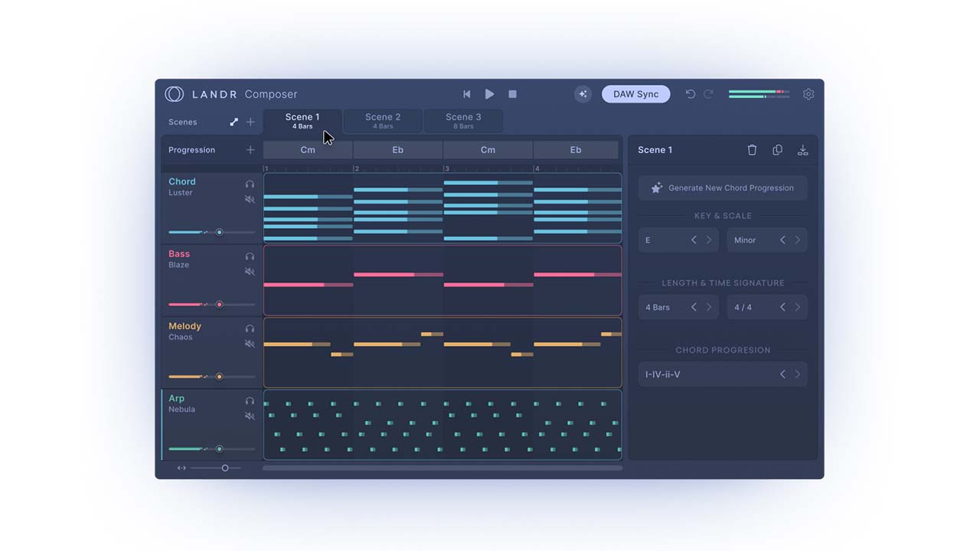The height and width of the screenshot is (551, 980).
Task: Click the DAW Sync button
Action: [635, 94]
